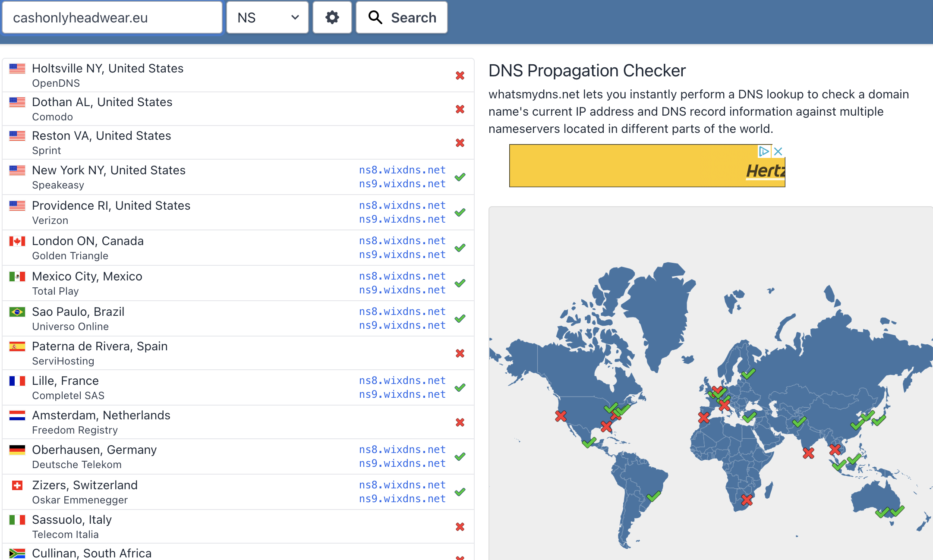
Task: Open the NS record type dropdown
Action: point(267,18)
